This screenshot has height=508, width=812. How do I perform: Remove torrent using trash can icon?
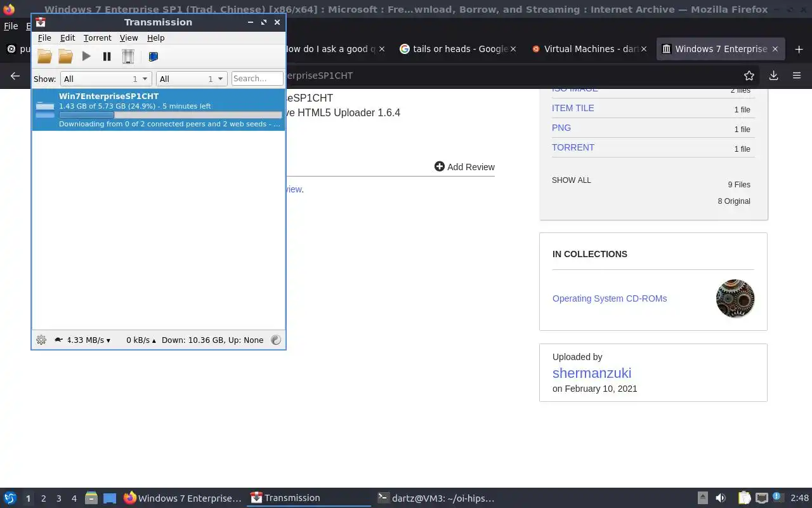pyautogui.click(x=128, y=57)
